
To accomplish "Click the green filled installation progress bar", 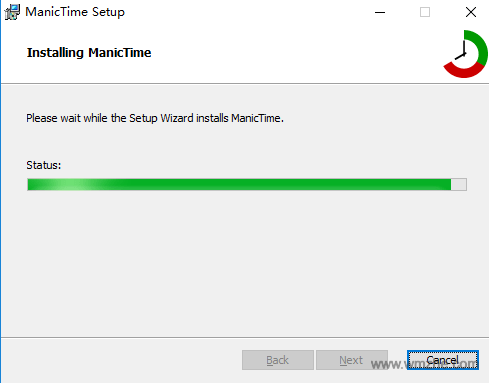I will 239,184.
